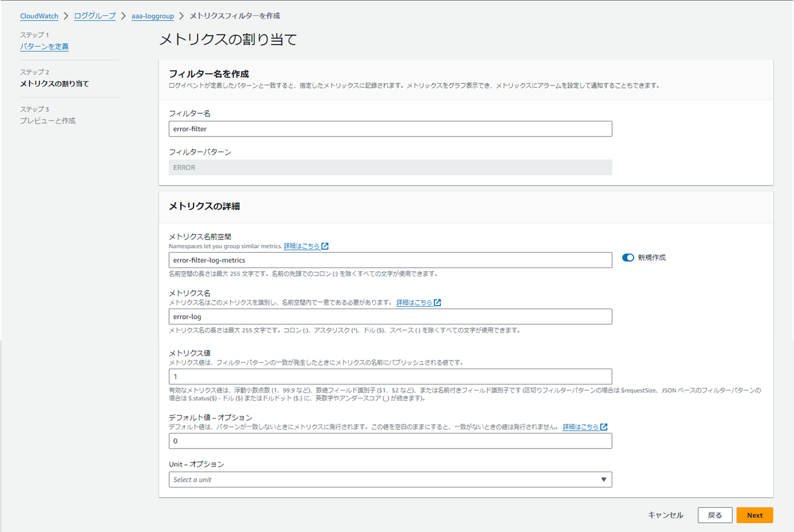Open the Select a unit dropdown
794x532 pixels.
390,480
